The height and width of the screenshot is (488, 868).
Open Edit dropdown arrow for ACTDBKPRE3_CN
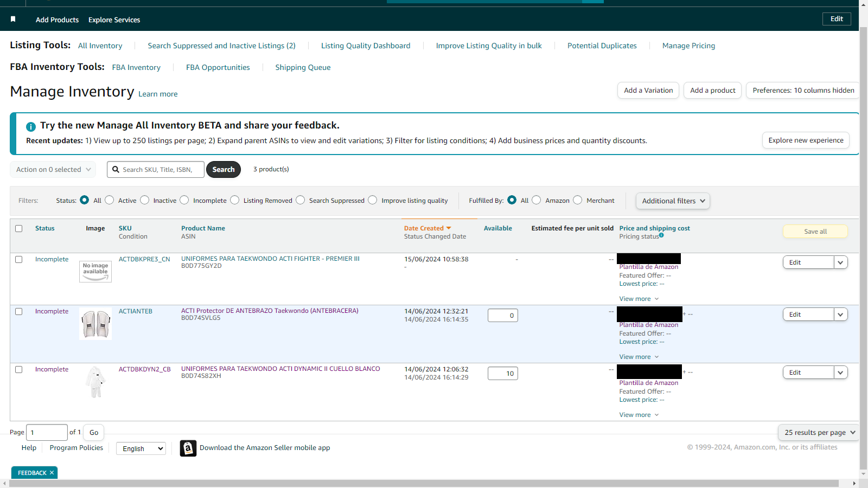(840, 262)
